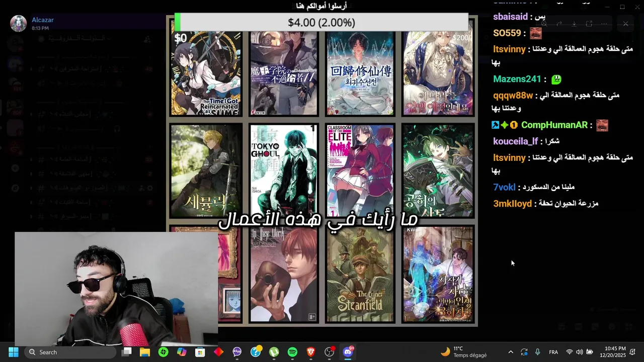This screenshot has width=644, height=362.
Task: Click chat username kouceila_lf
Action: pos(516,141)
